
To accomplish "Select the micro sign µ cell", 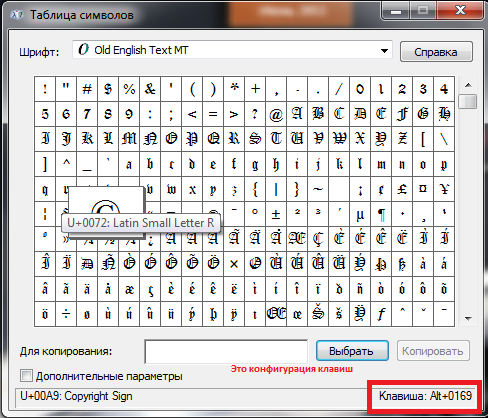I will click(360, 214).
